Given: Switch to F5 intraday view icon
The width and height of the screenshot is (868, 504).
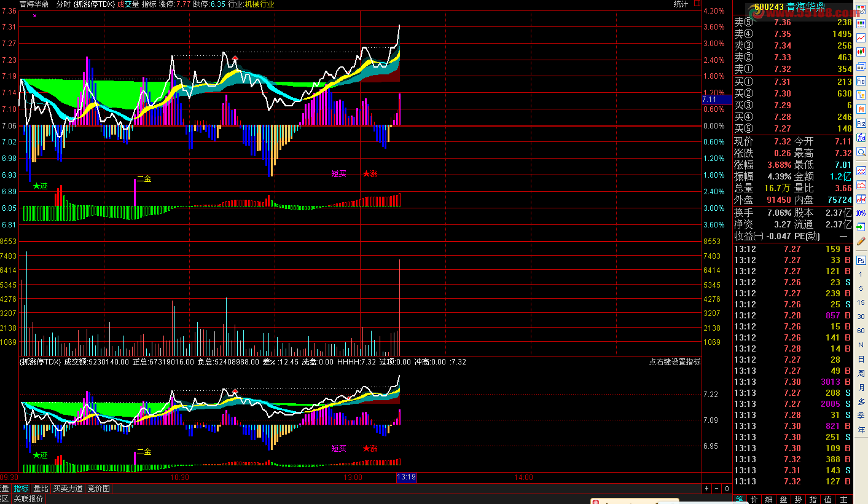Looking at the screenshot, I should [861, 261].
